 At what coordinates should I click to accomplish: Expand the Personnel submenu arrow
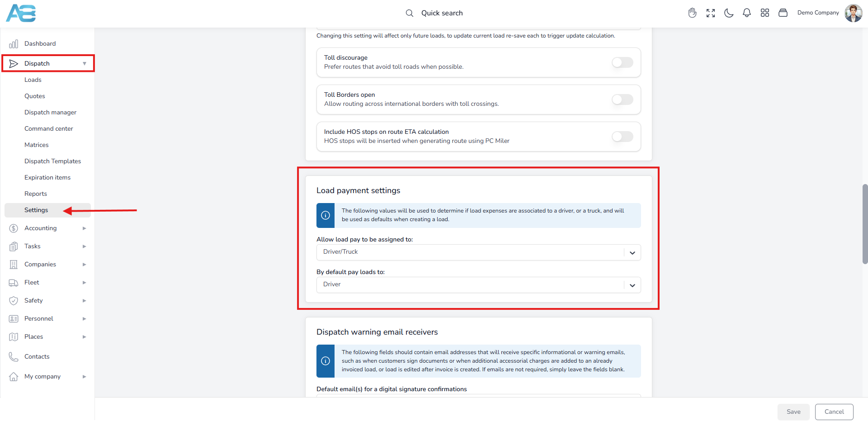[84, 319]
